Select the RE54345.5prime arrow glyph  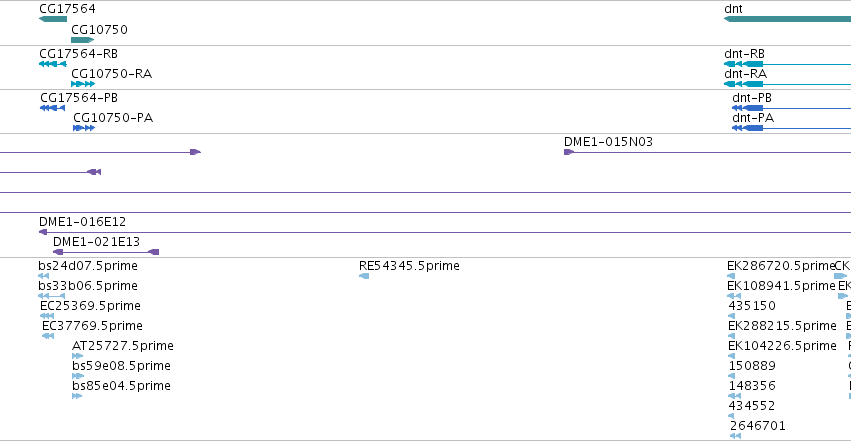coord(364,276)
